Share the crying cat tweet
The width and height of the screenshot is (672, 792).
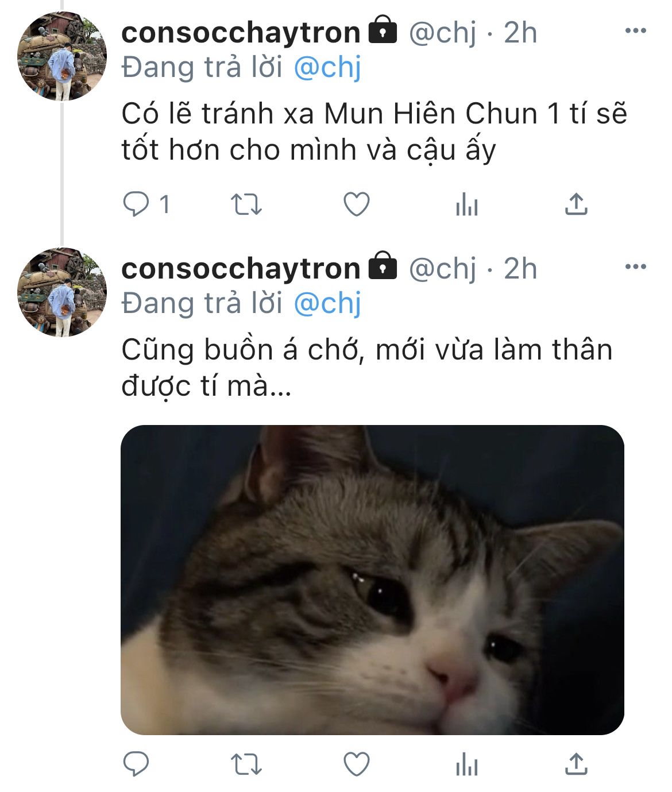tap(576, 764)
